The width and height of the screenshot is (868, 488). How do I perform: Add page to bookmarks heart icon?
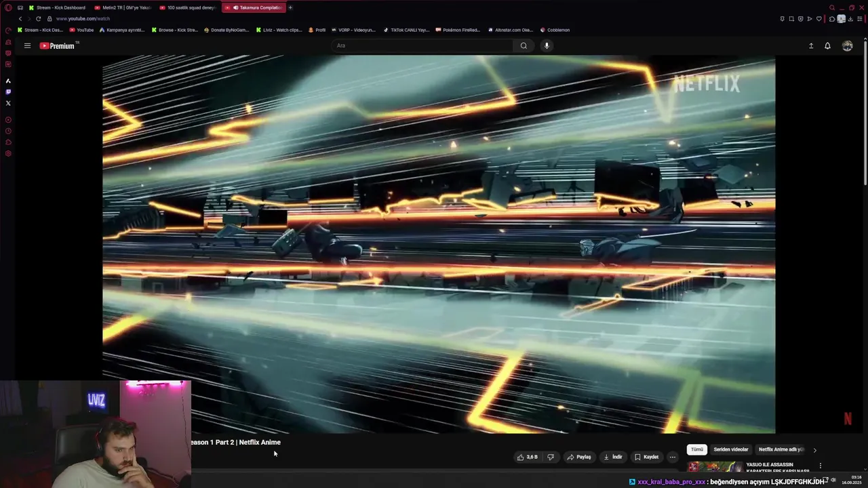(819, 19)
